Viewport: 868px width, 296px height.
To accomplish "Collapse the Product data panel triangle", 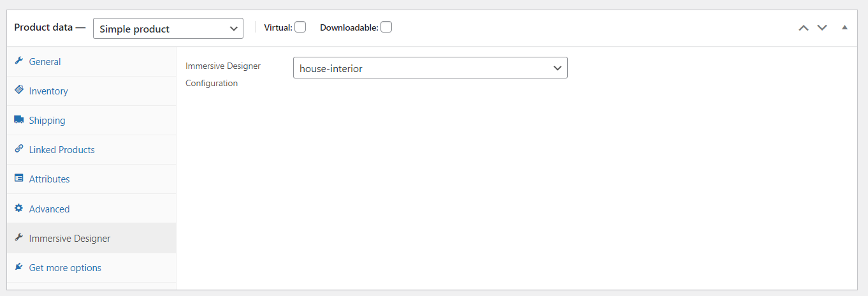I will click(844, 27).
